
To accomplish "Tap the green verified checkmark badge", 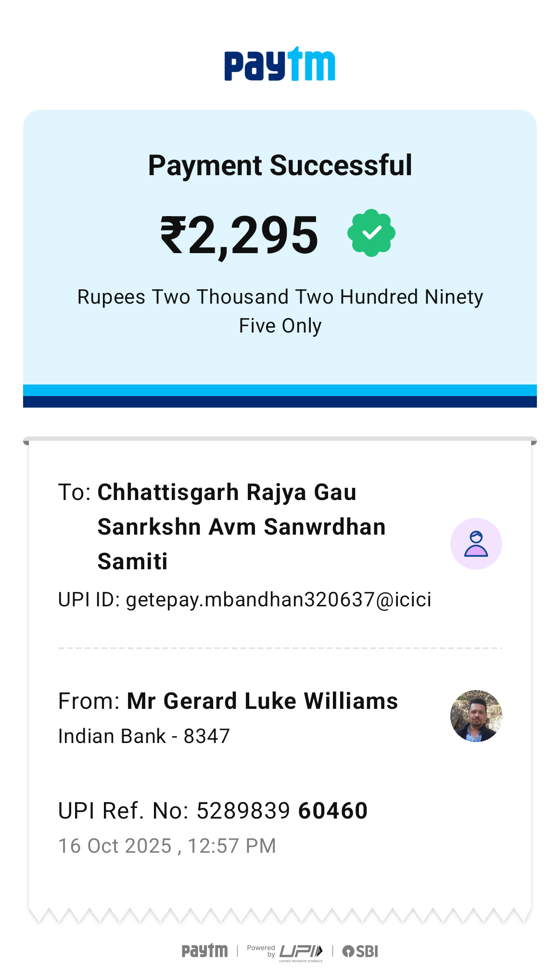I will (x=371, y=233).
